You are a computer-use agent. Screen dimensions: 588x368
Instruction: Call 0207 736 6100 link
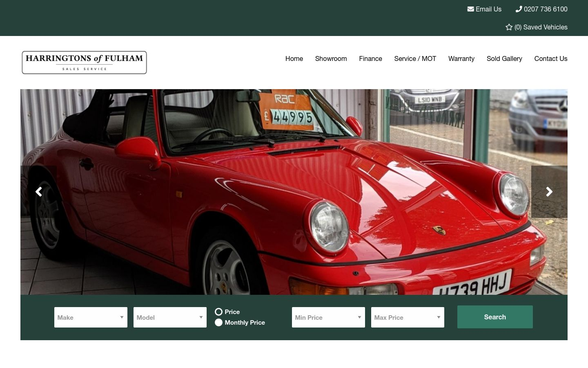tap(541, 9)
